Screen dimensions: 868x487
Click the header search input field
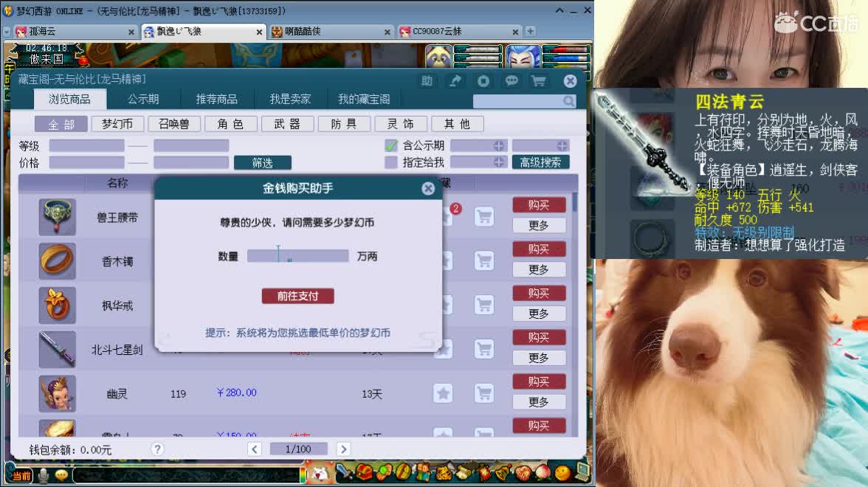(x=517, y=101)
